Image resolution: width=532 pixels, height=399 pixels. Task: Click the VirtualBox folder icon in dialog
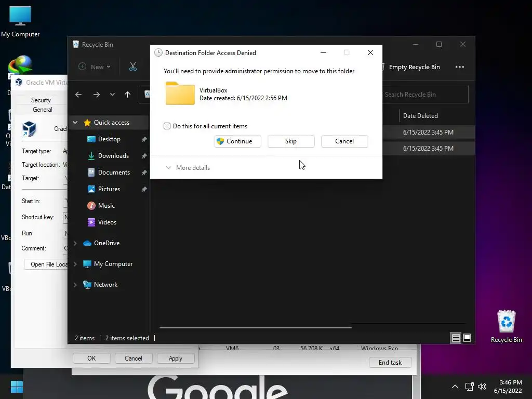point(180,94)
